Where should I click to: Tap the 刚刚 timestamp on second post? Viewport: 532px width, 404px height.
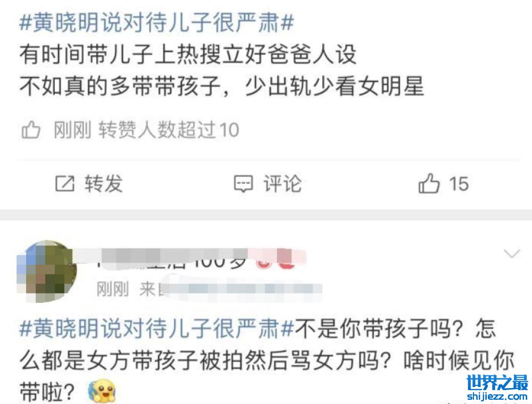click(x=112, y=289)
